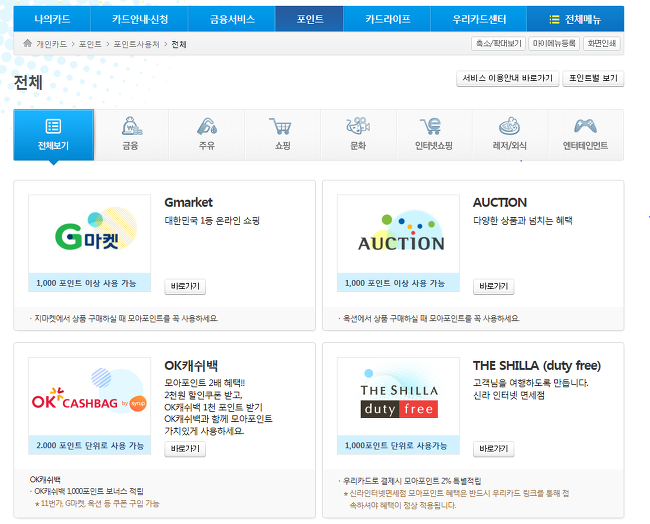The image size is (650, 524).
Task: Click 바로가기 button under AUCTION
Action: [x=494, y=286]
